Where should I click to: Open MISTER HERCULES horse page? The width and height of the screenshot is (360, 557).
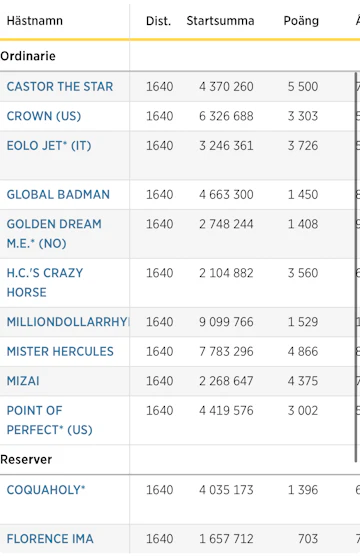click(60, 352)
